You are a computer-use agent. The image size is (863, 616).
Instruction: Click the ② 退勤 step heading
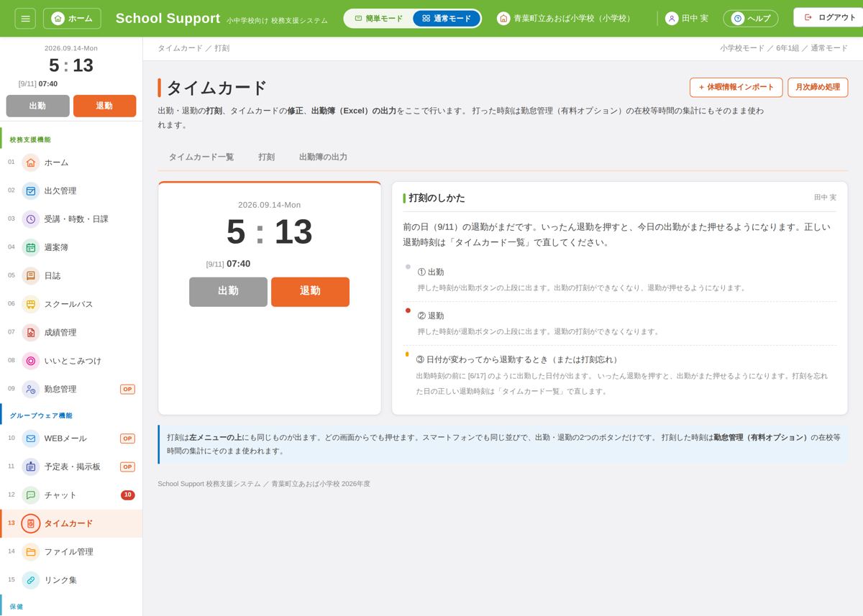[x=431, y=316]
